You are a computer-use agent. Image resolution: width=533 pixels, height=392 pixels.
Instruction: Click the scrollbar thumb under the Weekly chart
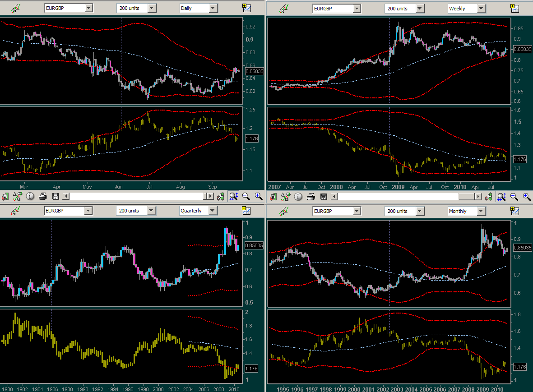pyautogui.click(x=466, y=197)
